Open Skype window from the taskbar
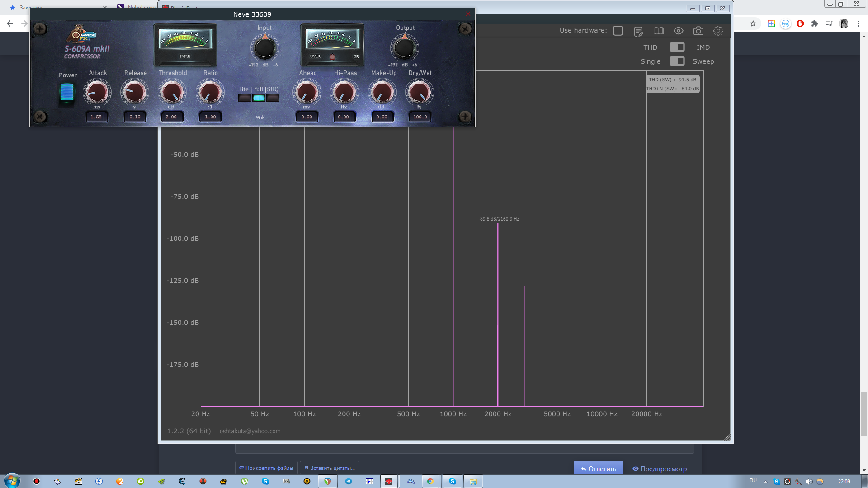 (x=453, y=481)
